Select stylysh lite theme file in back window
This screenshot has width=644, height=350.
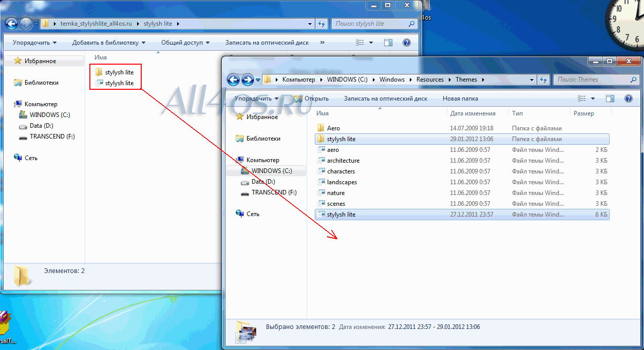pyautogui.click(x=115, y=83)
